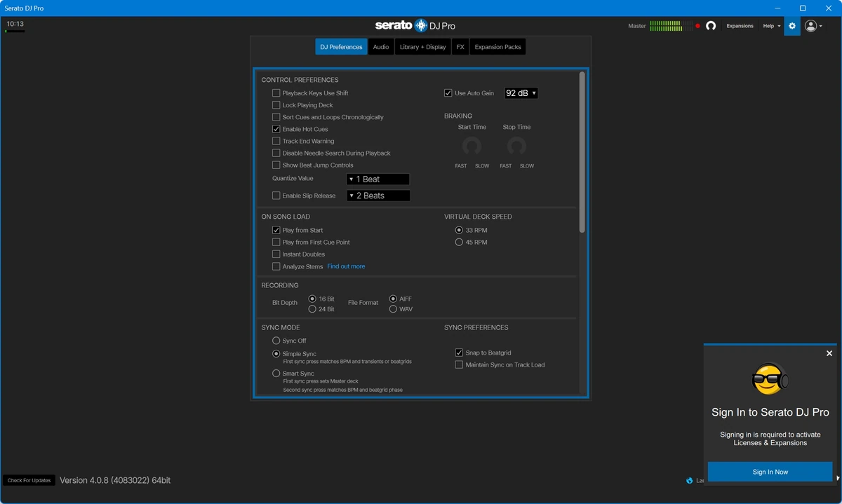Select 33 RPM deck speed
The width and height of the screenshot is (842, 504).
[x=459, y=230]
